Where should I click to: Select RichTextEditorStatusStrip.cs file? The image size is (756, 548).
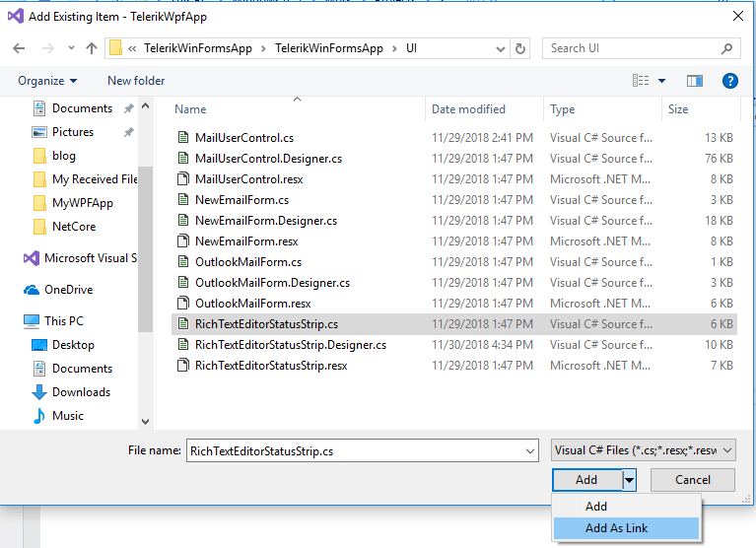click(x=453, y=324)
